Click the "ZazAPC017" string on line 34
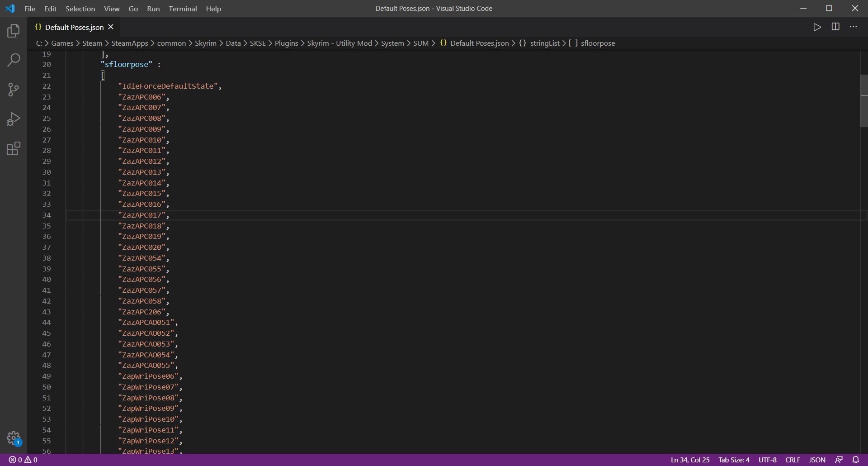 142,215
